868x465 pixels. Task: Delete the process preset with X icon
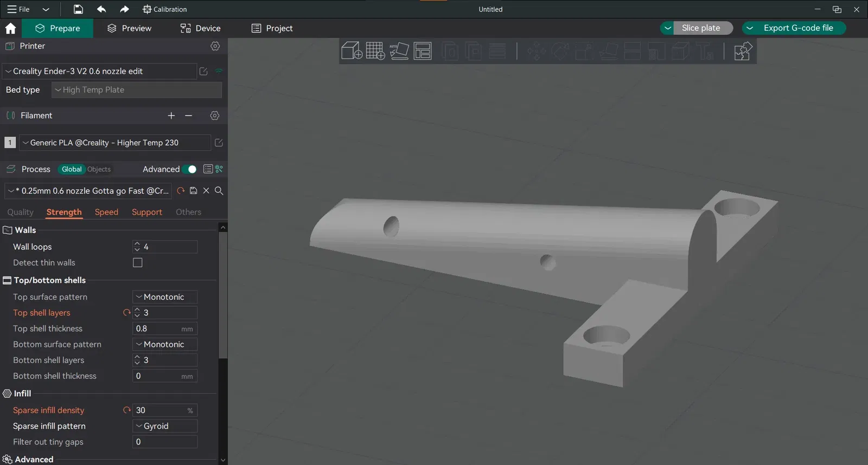pos(206,191)
